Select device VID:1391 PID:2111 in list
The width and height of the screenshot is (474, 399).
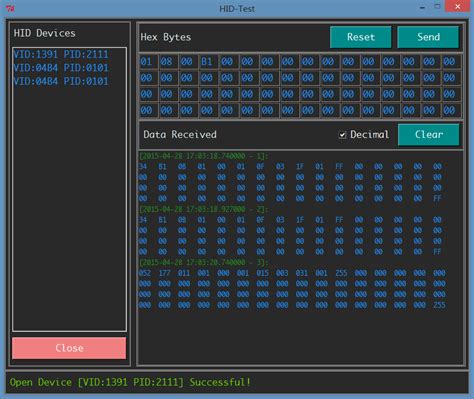point(61,54)
